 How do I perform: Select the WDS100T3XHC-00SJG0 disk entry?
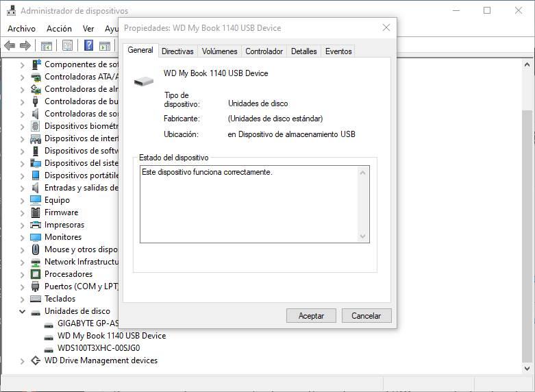point(99,348)
